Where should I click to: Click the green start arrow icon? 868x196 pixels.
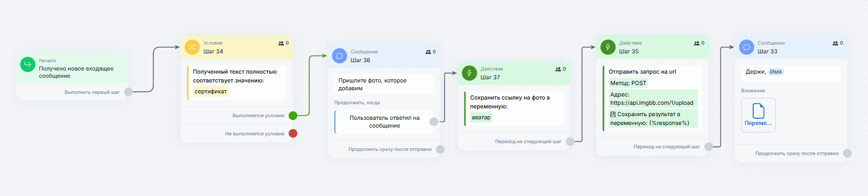(x=28, y=64)
